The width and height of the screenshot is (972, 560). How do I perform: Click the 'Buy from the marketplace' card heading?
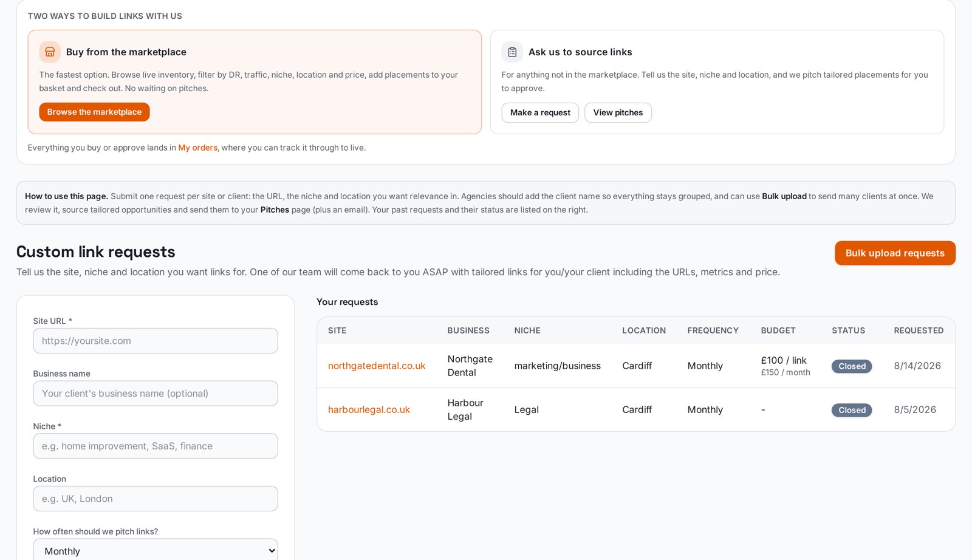126,52
